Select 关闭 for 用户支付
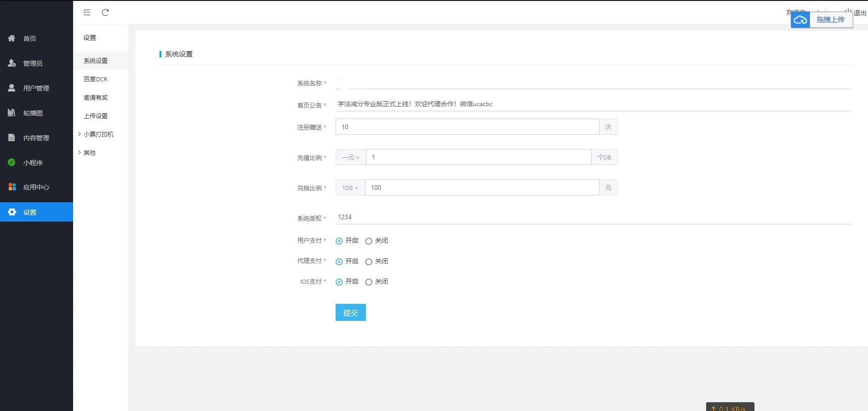Viewport: 868px width, 411px height. 369,241
